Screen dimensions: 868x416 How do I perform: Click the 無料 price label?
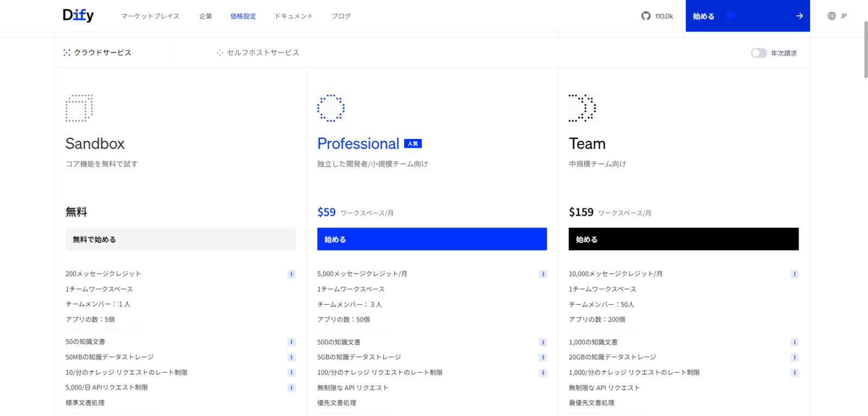pyautogui.click(x=76, y=212)
